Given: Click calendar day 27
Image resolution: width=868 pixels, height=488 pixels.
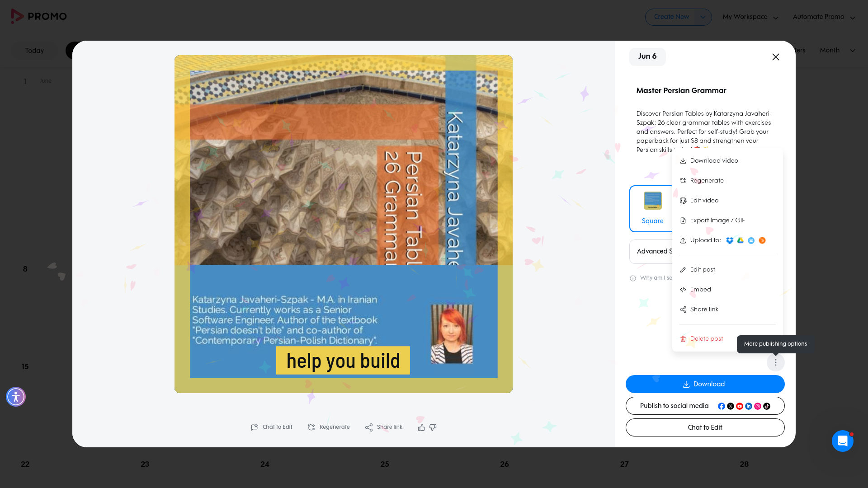Looking at the screenshot, I should [624, 464].
